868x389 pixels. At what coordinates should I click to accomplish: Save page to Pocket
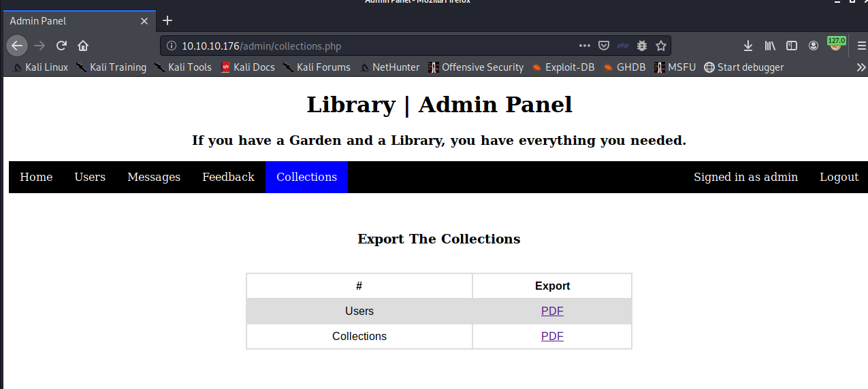click(x=603, y=46)
